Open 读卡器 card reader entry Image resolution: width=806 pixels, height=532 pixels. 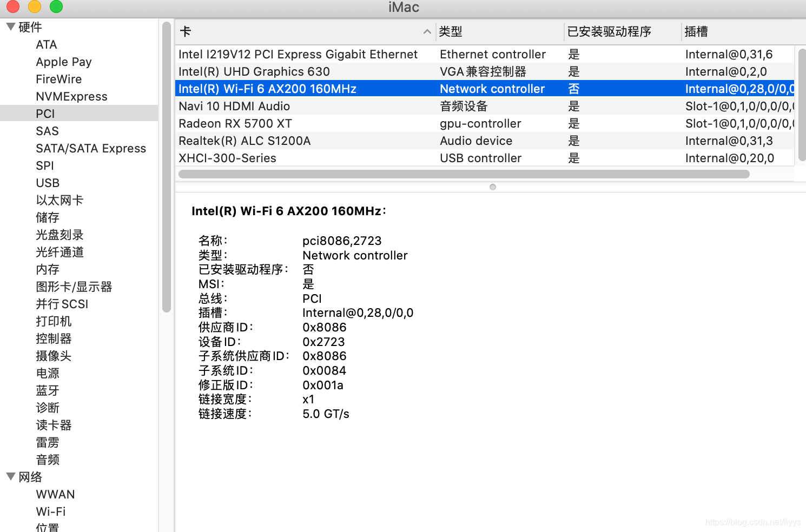coord(54,425)
